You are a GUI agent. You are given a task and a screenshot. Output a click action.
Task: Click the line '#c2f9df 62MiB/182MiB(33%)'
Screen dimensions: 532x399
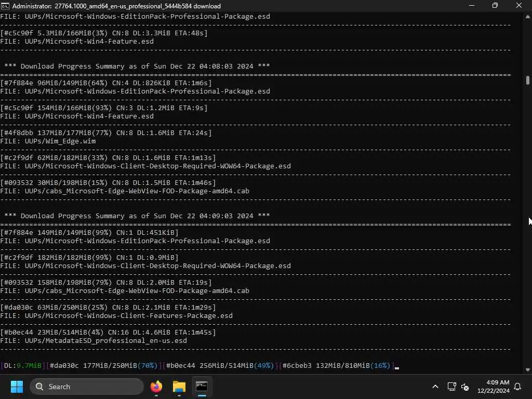click(108, 158)
